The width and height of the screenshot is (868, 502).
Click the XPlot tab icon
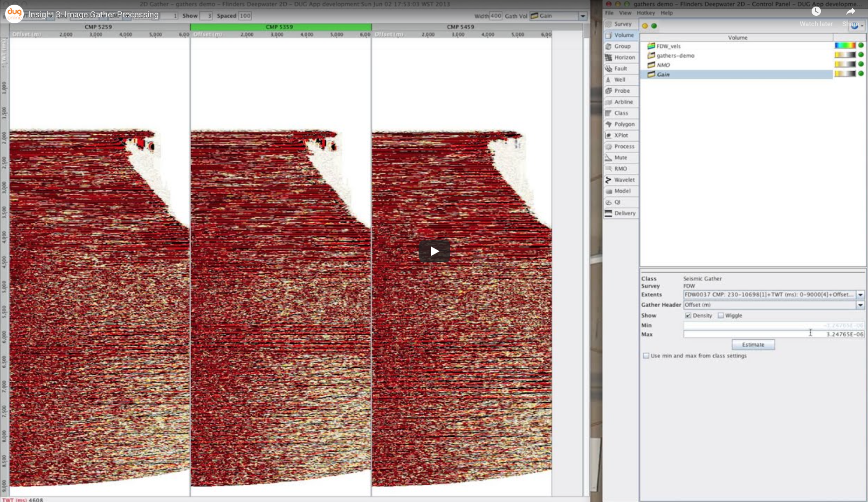609,136
